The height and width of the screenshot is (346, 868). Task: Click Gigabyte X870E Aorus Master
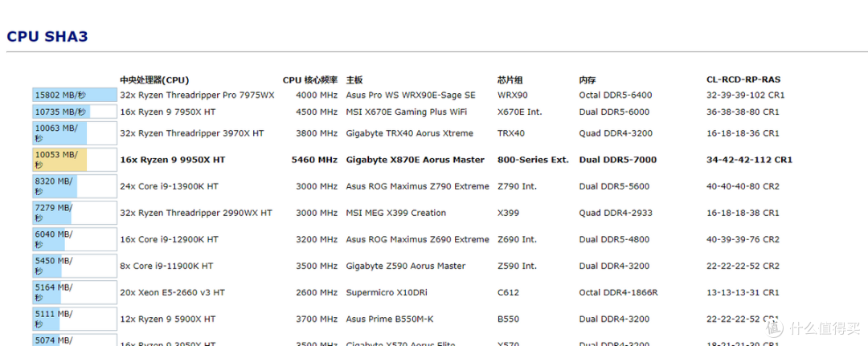pos(416,160)
